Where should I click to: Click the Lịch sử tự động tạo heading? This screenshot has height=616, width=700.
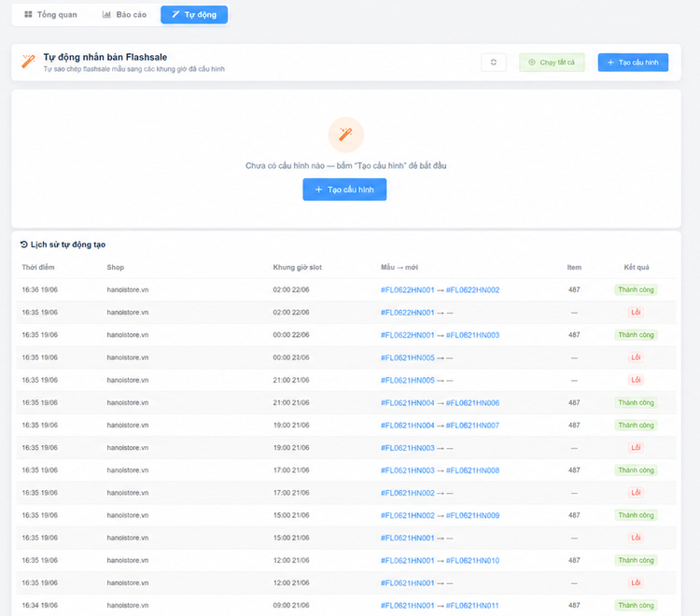pyautogui.click(x=68, y=245)
